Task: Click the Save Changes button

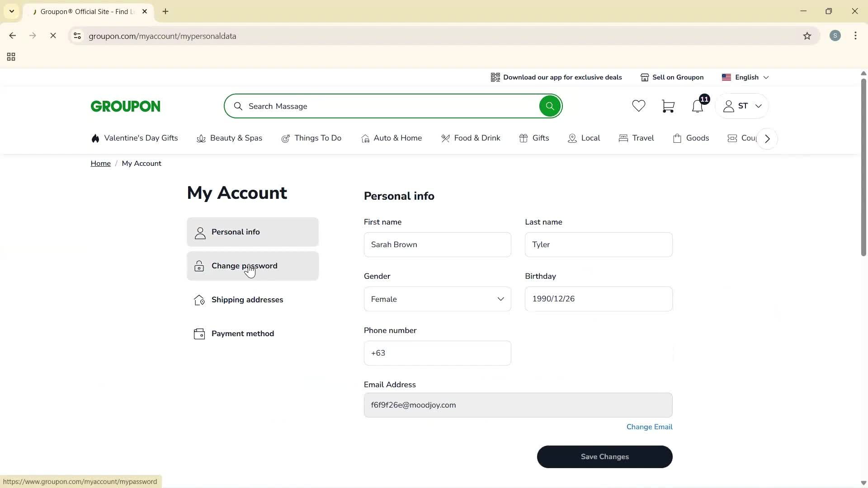Action: point(604,456)
